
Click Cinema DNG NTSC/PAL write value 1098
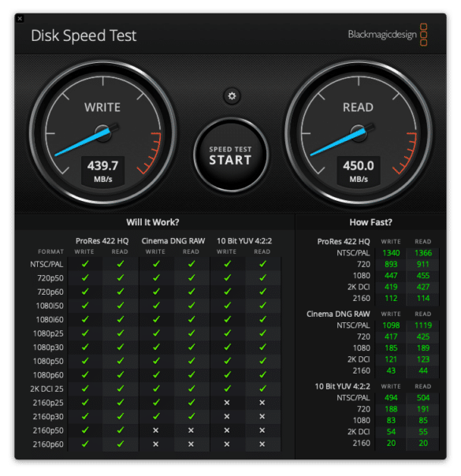(391, 325)
